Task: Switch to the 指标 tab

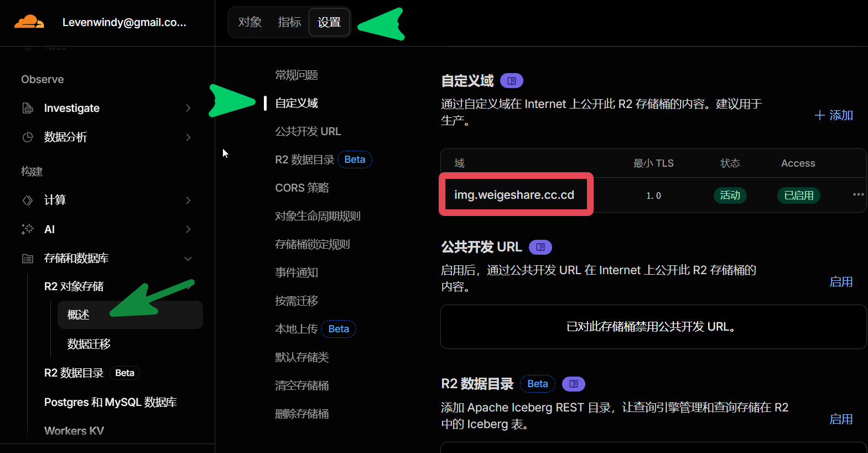Action: pos(289,22)
